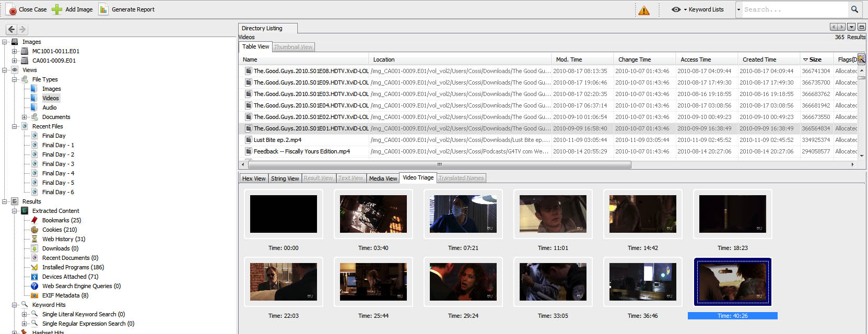This screenshot has height=334, width=868.
Task: Collapse the Recent Files node
Action: pos(15,126)
